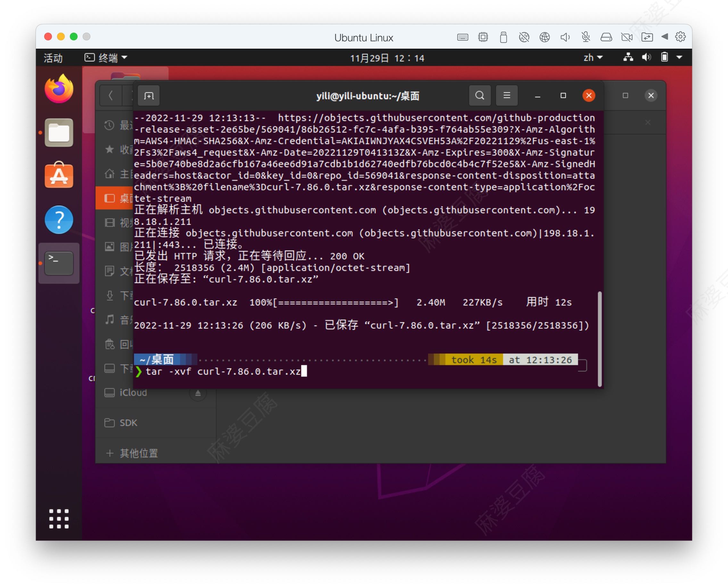Open the USB devices icon in Parallels toolbar

point(504,37)
